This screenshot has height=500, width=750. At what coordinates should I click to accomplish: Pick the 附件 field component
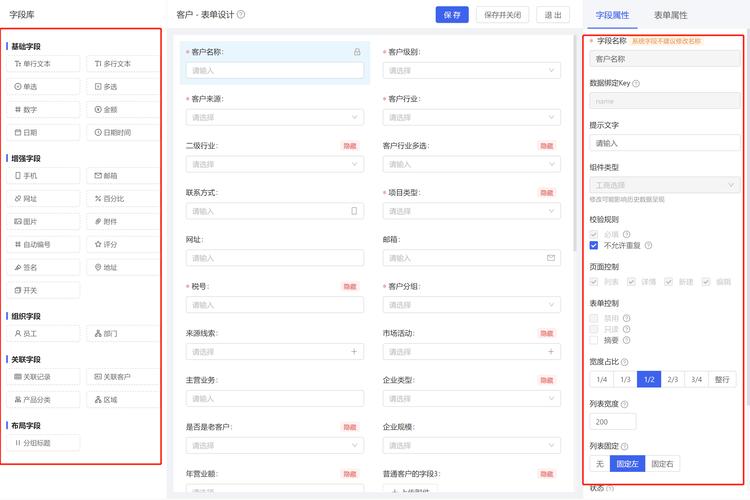(x=122, y=222)
